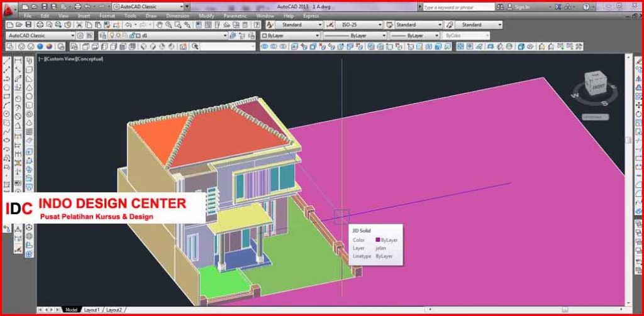Switch to the Model tab
This screenshot has height=316, width=644.
(x=71, y=310)
